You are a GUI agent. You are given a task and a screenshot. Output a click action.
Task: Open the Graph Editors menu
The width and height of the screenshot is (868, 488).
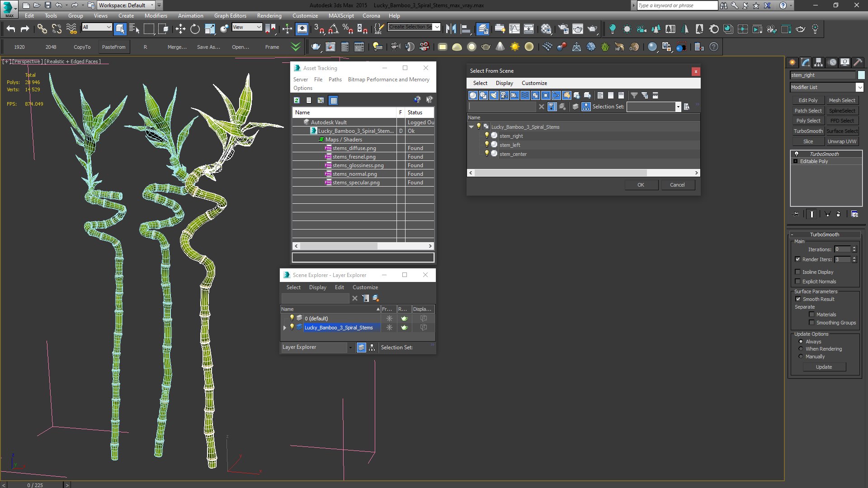click(x=230, y=15)
